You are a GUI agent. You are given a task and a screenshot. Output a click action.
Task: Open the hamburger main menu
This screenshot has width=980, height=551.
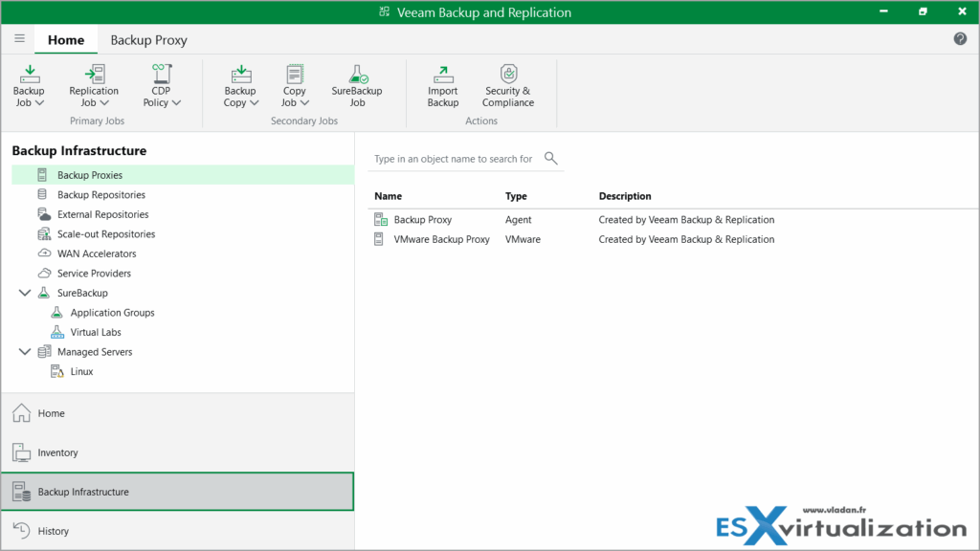coord(19,39)
